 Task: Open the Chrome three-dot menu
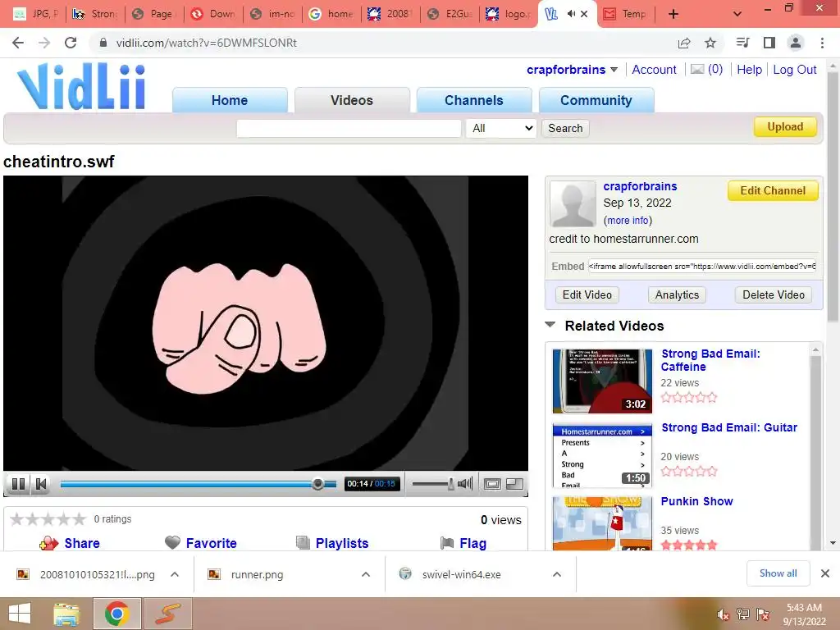[x=822, y=43]
